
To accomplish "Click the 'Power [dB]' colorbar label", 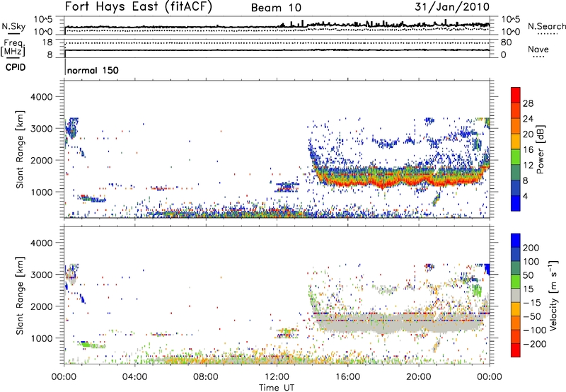I will (x=541, y=149).
